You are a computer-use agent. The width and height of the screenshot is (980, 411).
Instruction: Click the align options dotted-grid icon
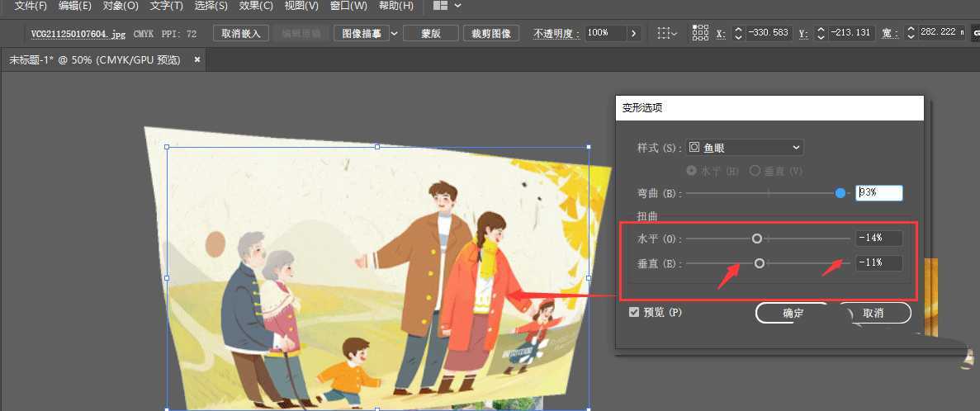(x=663, y=33)
